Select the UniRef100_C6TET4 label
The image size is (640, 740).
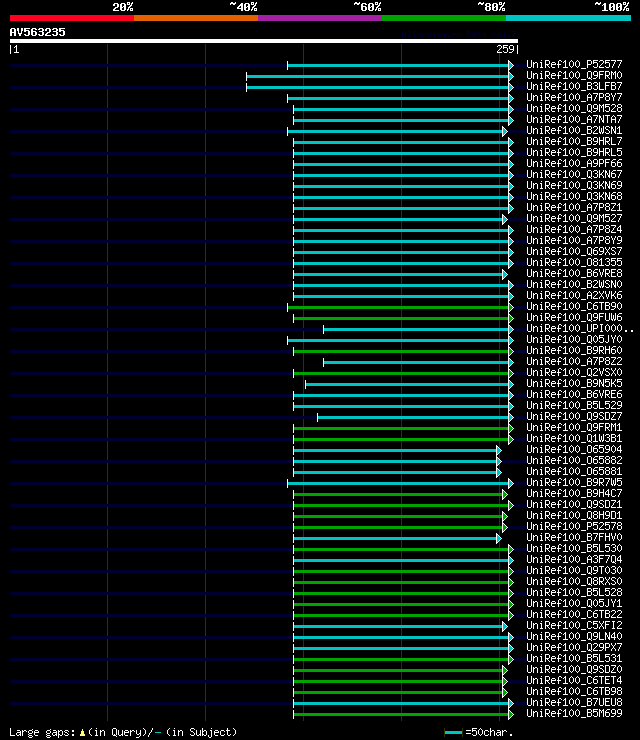tap(574, 681)
